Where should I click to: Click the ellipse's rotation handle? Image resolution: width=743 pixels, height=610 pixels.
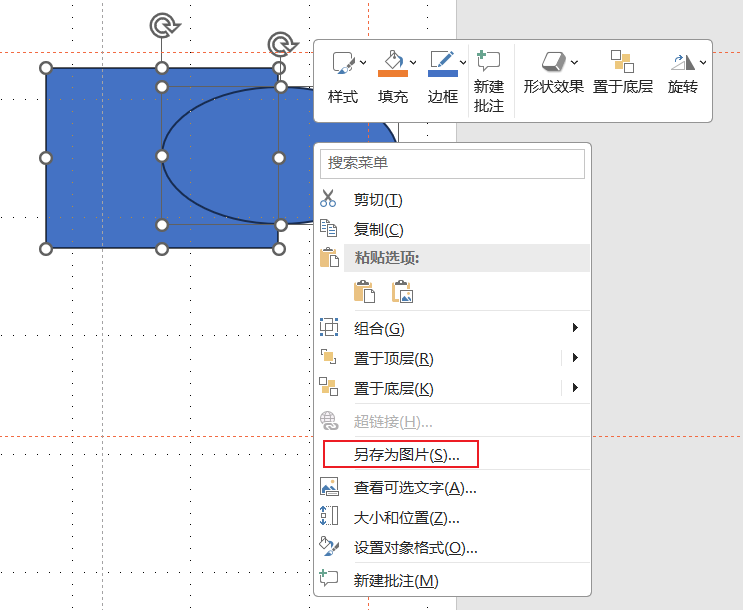pyautogui.click(x=282, y=44)
